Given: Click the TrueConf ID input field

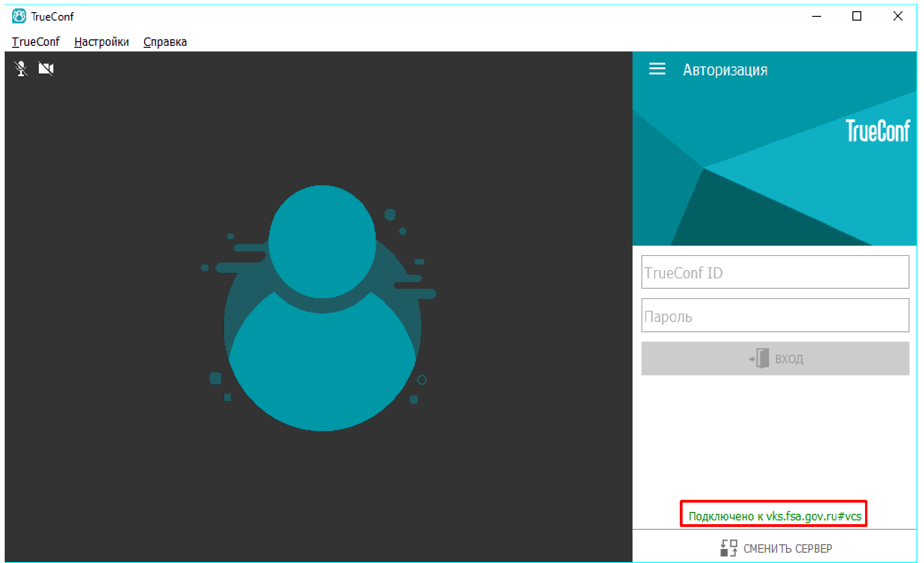Looking at the screenshot, I should (775, 272).
